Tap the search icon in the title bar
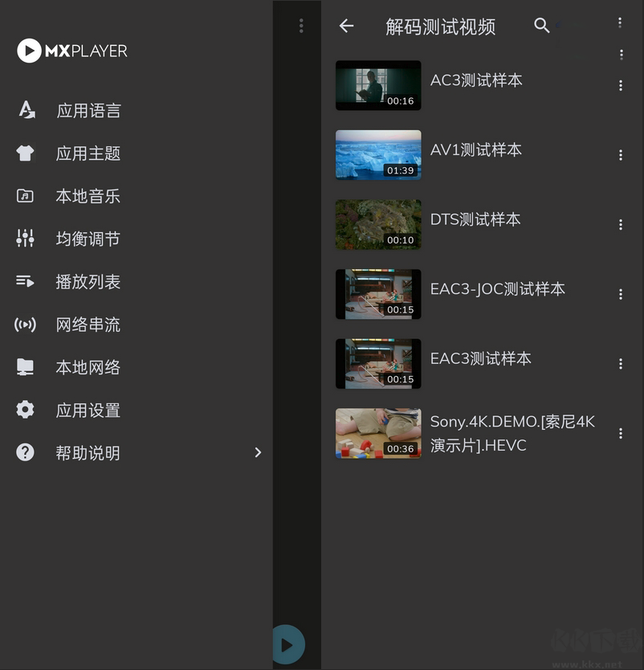This screenshot has width=644, height=670. pos(542,26)
